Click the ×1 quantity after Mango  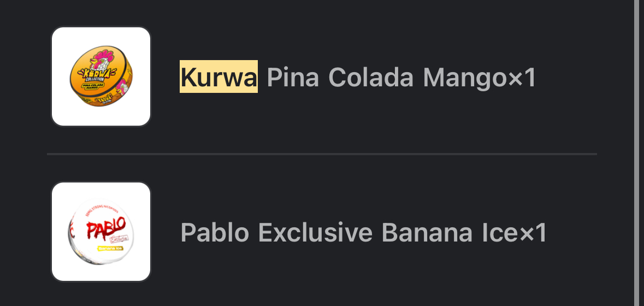(x=522, y=77)
